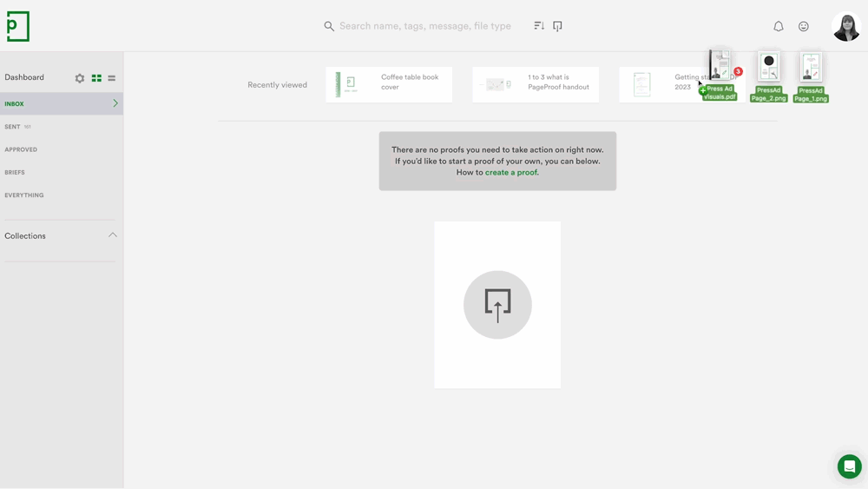This screenshot has height=489, width=868.
Task: Follow the create a proof link
Action: pyautogui.click(x=511, y=172)
